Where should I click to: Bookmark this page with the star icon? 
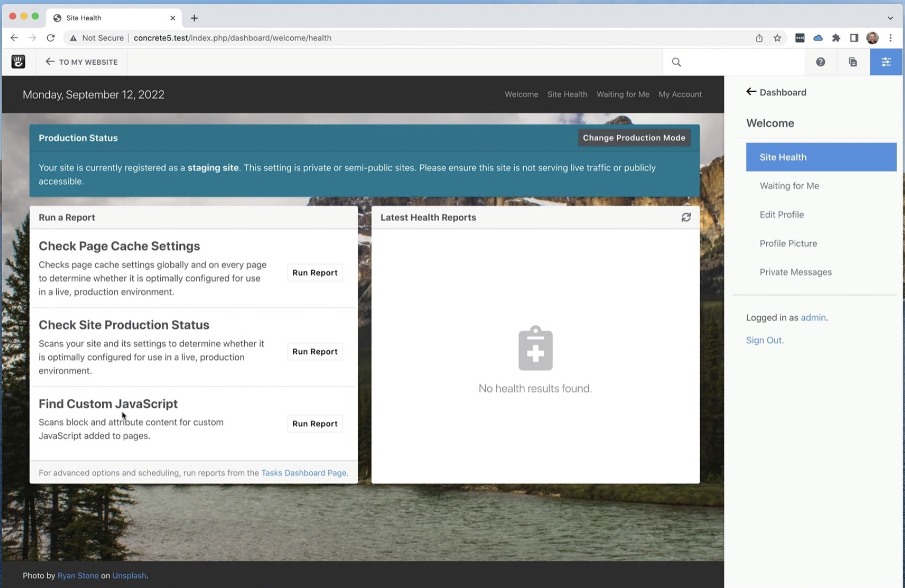tap(777, 38)
